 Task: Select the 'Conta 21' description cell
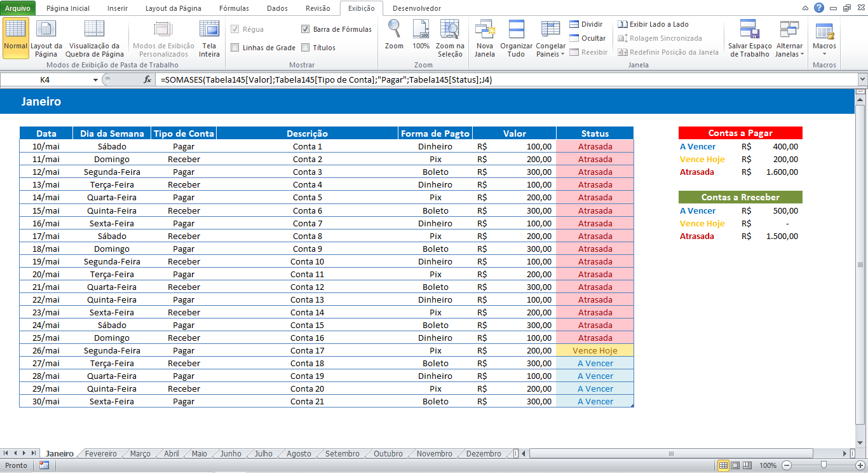[307, 401]
